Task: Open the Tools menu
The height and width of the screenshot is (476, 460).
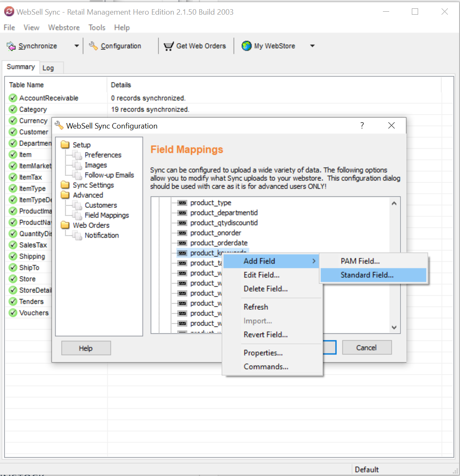Action: pyautogui.click(x=97, y=27)
